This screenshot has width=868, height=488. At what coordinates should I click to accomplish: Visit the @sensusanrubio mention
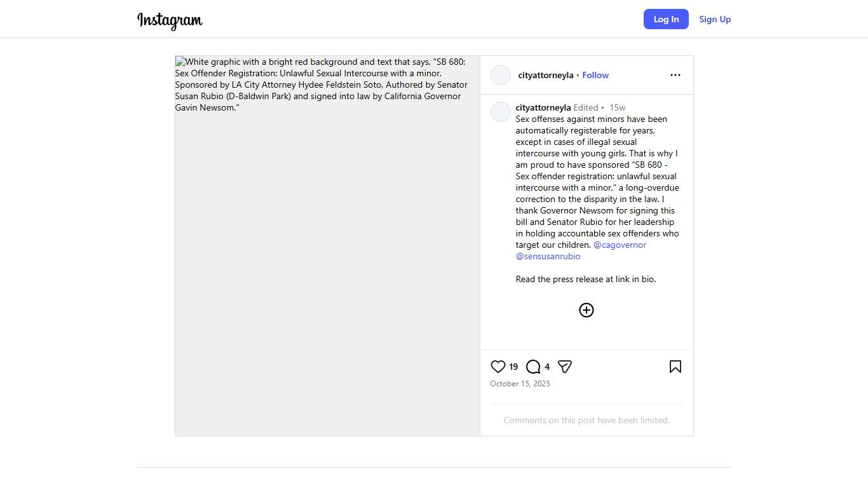coord(548,256)
